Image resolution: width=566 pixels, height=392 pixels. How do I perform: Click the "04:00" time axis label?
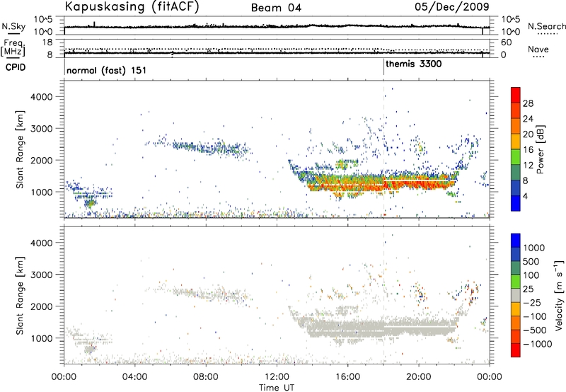click(x=135, y=376)
